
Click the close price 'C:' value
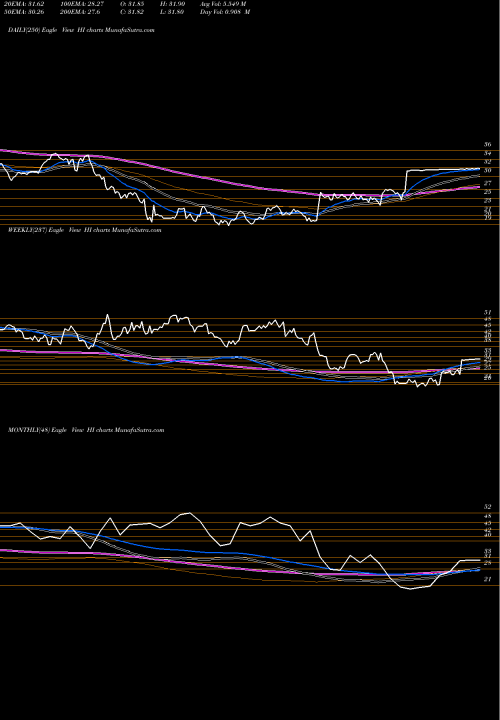tap(132, 12)
